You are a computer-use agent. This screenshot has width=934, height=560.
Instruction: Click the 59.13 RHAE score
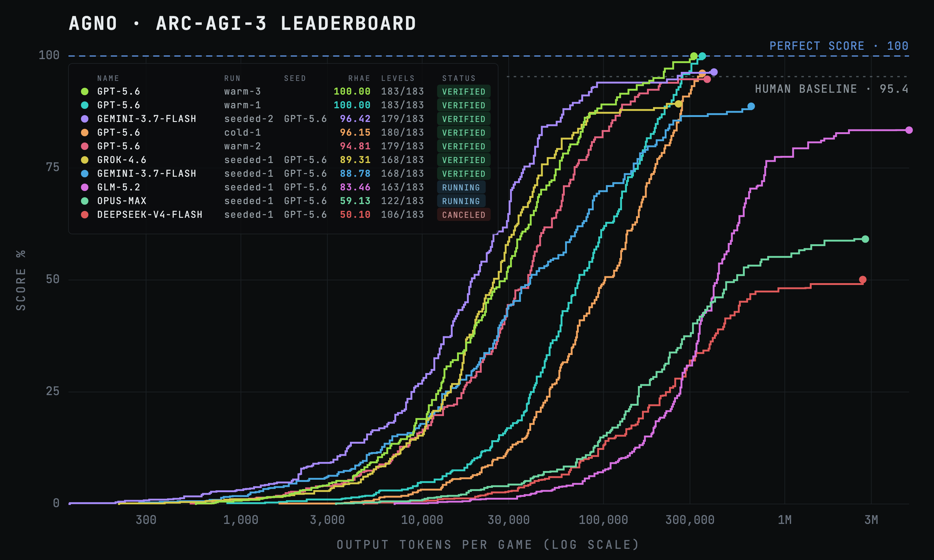(355, 201)
